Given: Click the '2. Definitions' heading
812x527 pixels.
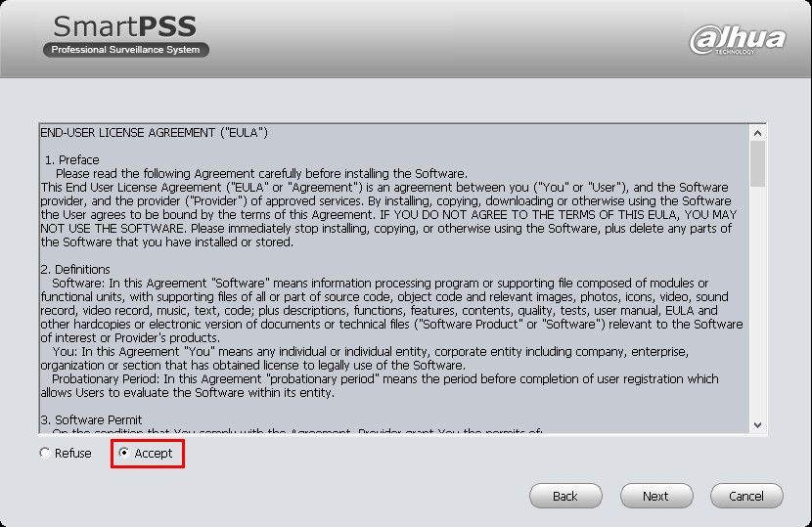Looking at the screenshot, I should click(75, 270).
